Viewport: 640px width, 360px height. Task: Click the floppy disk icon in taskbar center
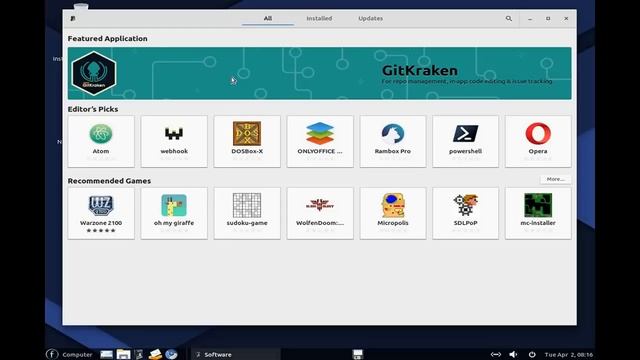point(358,354)
